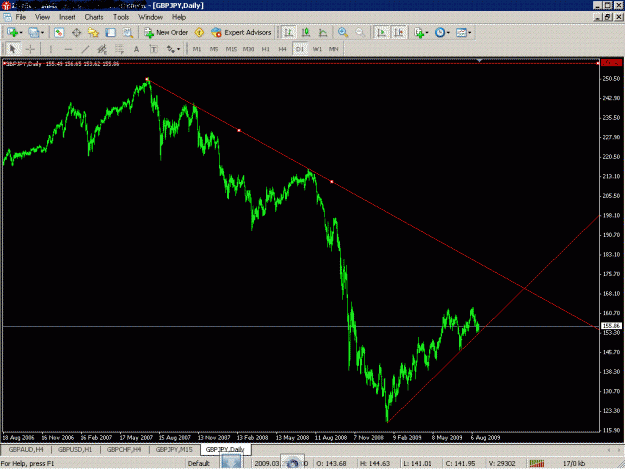Screen dimensions: 625x469
Task: Open the Strategy Tester icon
Action: click(x=128, y=32)
